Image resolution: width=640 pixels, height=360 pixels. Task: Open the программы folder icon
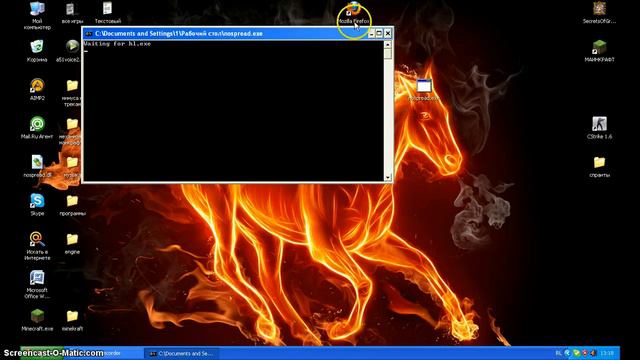pyautogui.click(x=72, y=201)
